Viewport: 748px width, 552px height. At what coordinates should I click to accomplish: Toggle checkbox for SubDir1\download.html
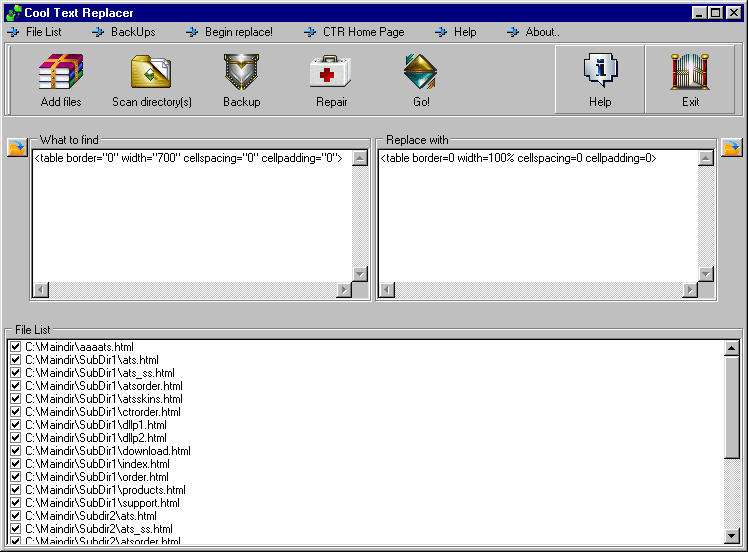15,451
